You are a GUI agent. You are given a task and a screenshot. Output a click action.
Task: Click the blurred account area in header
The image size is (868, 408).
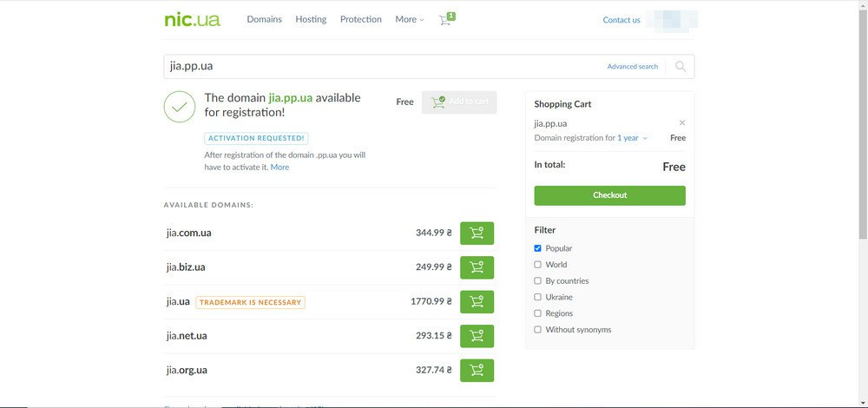click(x=672, y=20)
